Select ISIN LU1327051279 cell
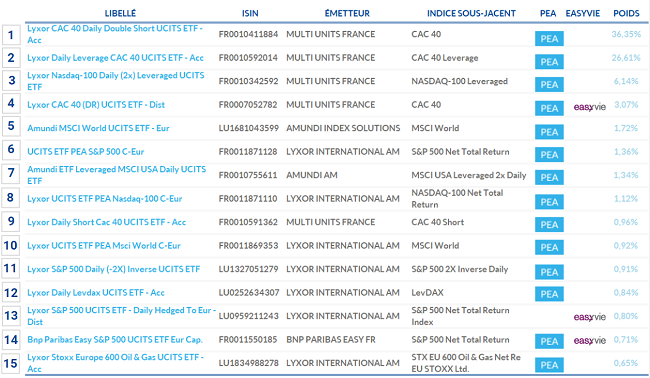This screenshot has width=650, height=378. (248, 269)
